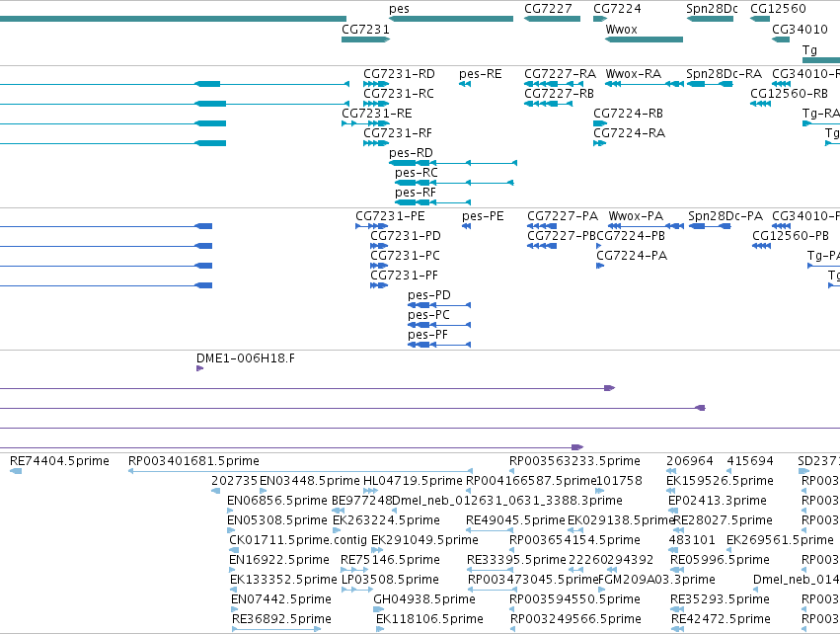Select the CG7224-RB transcript label
This screenshot has width=840, height=634.
point(629,114)
